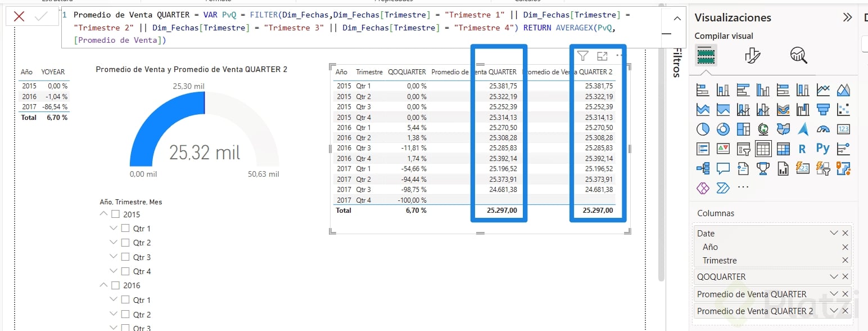868x331 pixels.
Task: Check Qtr 1 under 2016
Action: pos(126,300)
